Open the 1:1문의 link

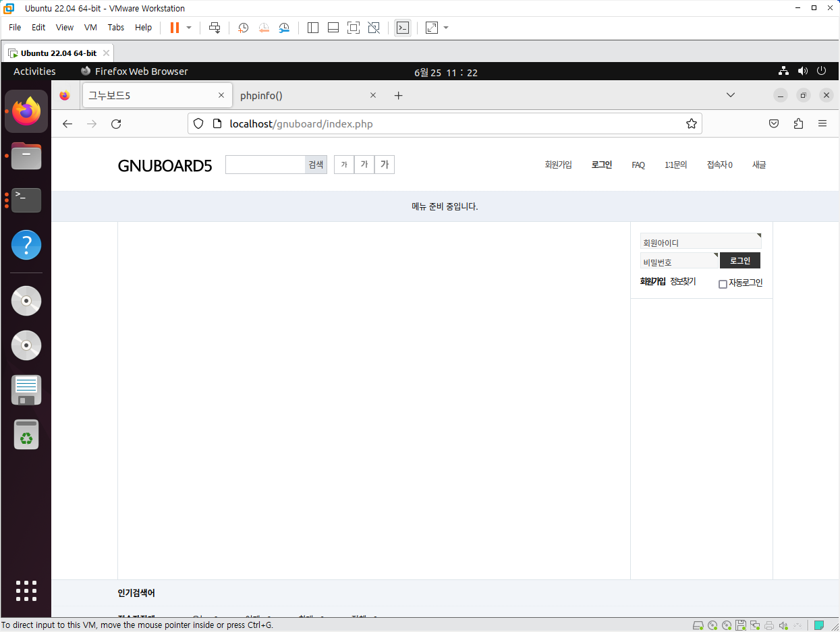tap(676, 165)
